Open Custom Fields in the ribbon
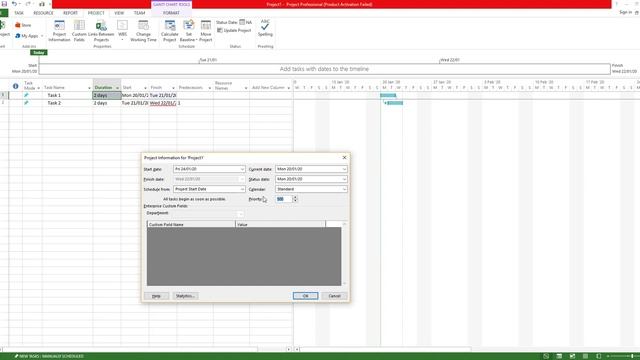This screenshot has width=640, height=360. pyautogui.click(x=79, y=31)
